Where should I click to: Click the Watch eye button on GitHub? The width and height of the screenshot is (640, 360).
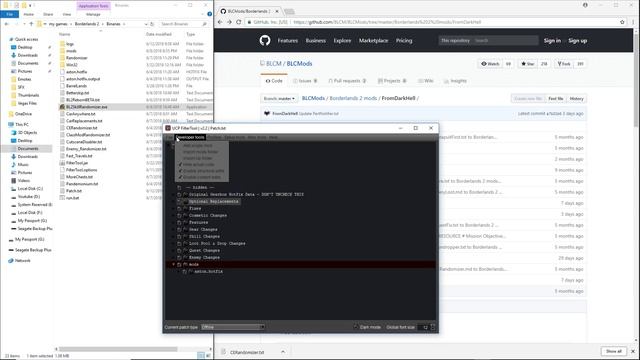point(490,64)
